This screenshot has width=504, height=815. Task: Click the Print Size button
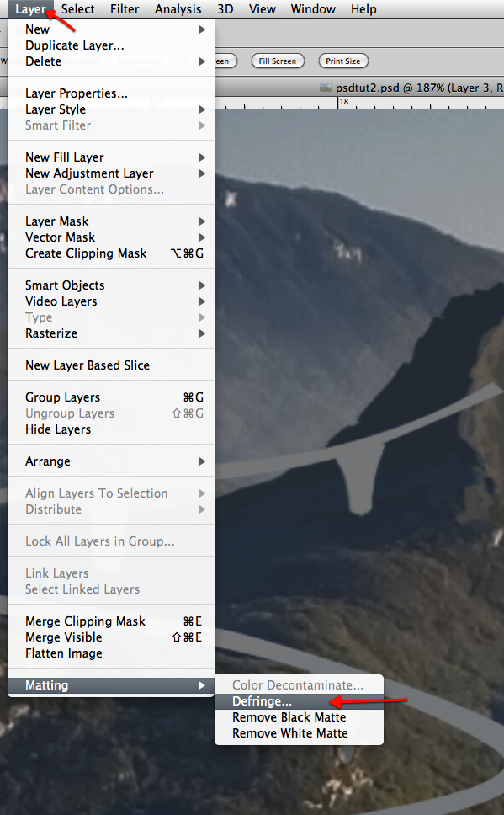tap(343, 61)
